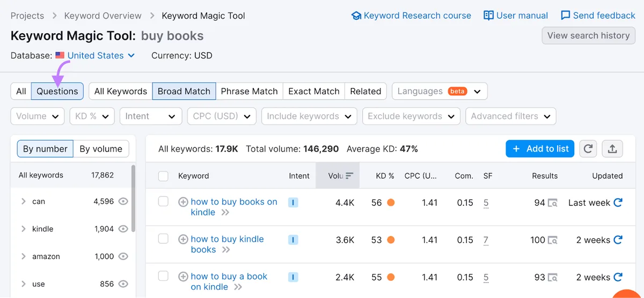Switch to the Exact Match tab
Screen dimensions: 644x298
(x=314, y=91)
